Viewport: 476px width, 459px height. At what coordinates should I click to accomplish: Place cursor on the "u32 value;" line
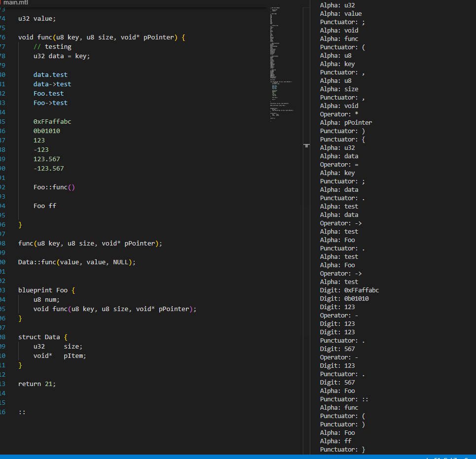[x=37, y=19]
